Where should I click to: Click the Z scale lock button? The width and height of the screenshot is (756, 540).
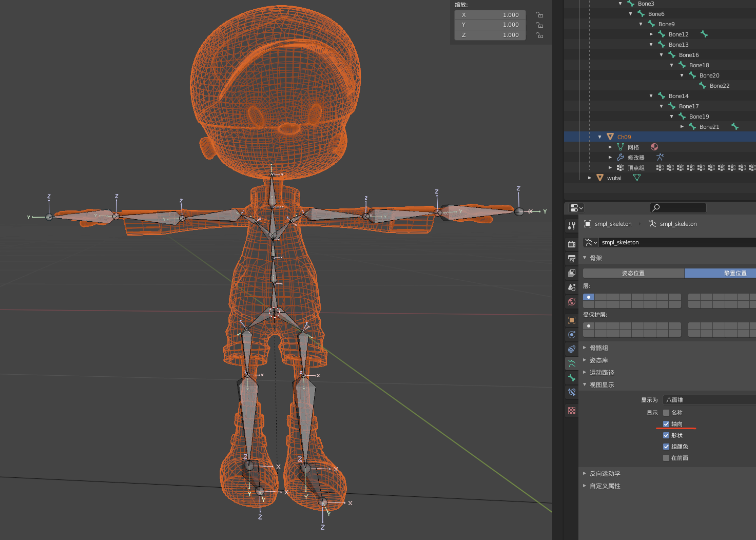pyautogui.click(x=539, y=34)
